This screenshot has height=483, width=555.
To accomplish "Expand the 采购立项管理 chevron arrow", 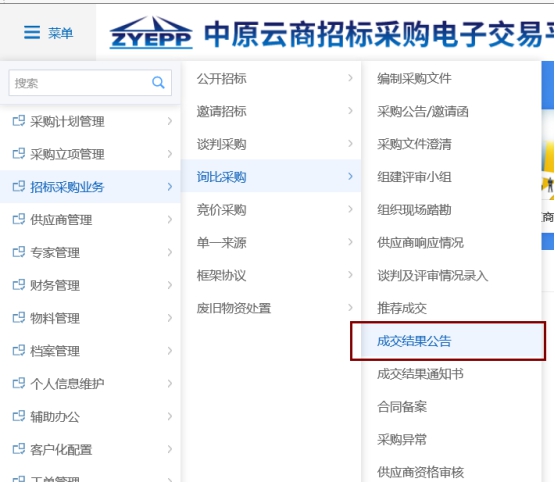I will [170, 154].
